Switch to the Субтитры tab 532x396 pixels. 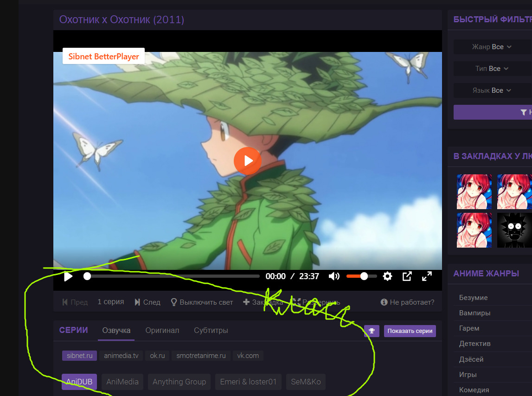[x=211, y=331]
